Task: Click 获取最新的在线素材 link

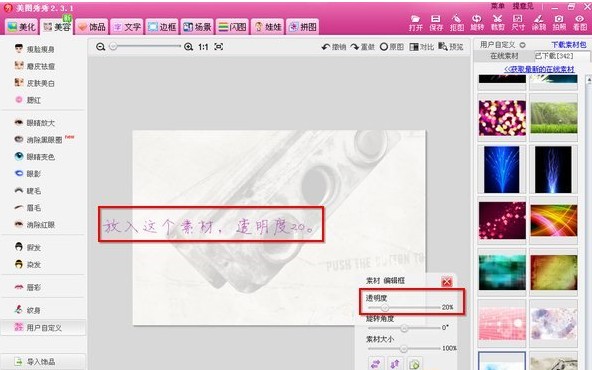Action: 539,69
